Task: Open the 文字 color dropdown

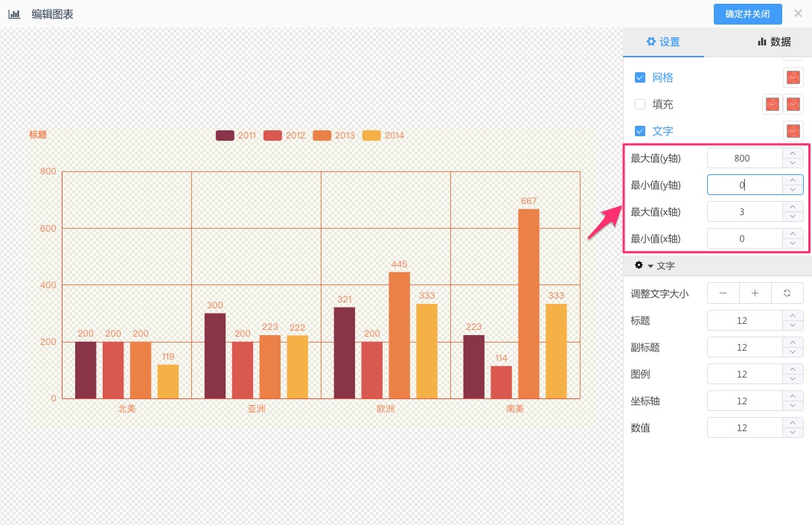Action: click(x=793, y=131)
